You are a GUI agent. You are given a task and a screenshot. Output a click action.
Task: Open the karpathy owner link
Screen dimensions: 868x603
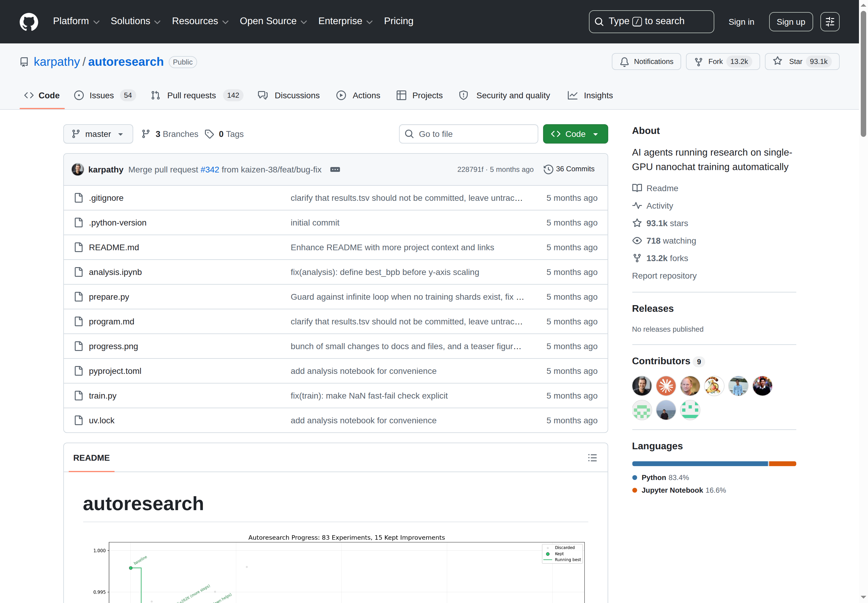coord(57,62)
